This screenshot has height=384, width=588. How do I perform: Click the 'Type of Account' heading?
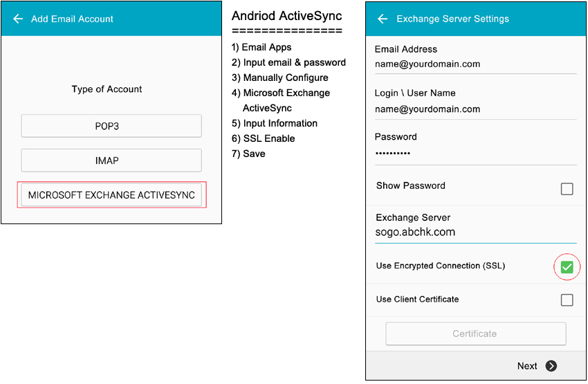107,89
